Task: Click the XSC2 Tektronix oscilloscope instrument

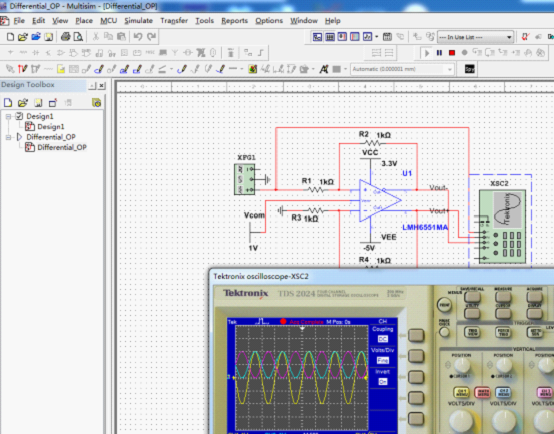Action: tap(502, 226)
